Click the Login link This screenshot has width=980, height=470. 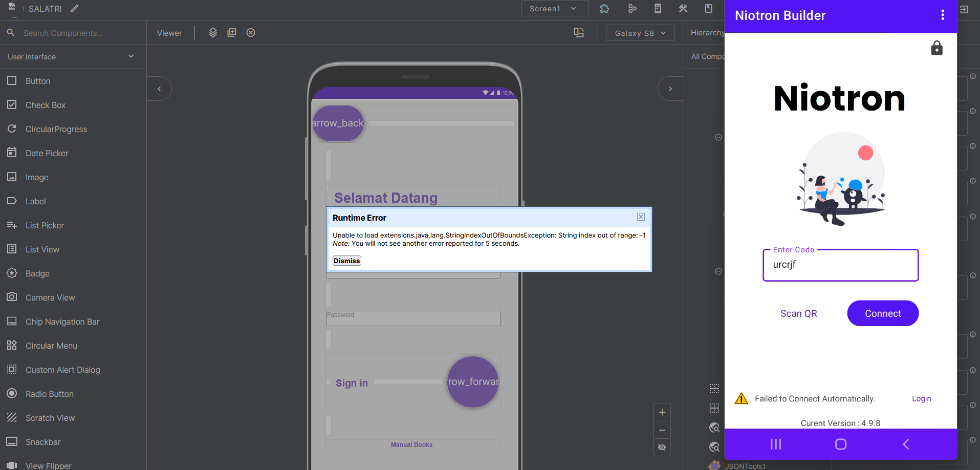pyautogui.click(x=921, y=399)
